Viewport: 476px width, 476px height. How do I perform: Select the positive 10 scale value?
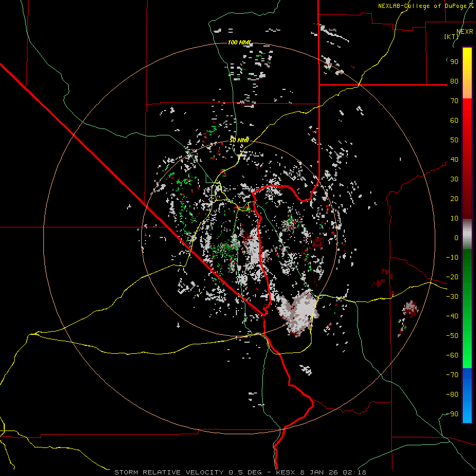click(454, 218)
